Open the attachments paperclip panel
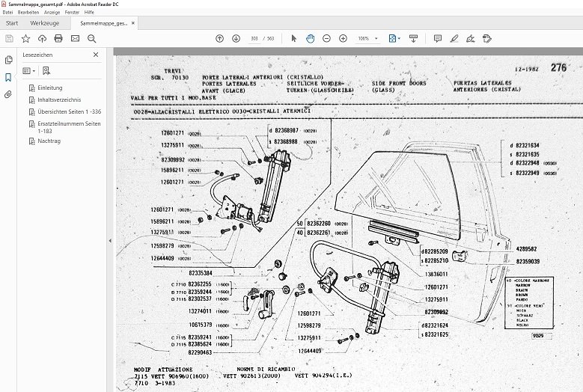Image resolution: width=583 pixels, height=392 pixels. 8,94
